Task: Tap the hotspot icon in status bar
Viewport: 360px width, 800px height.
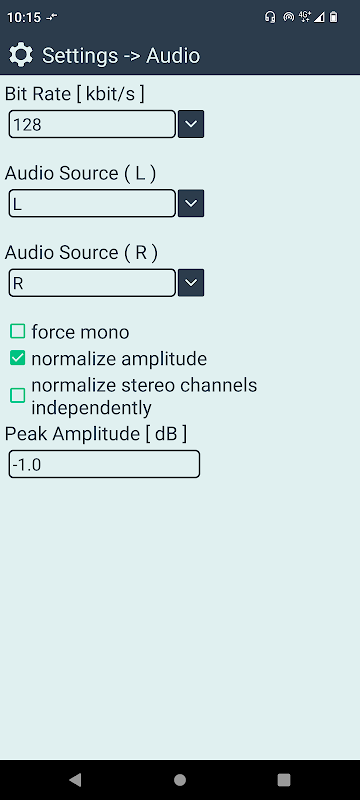Action: pyautogui.click(x=288, y=17)
